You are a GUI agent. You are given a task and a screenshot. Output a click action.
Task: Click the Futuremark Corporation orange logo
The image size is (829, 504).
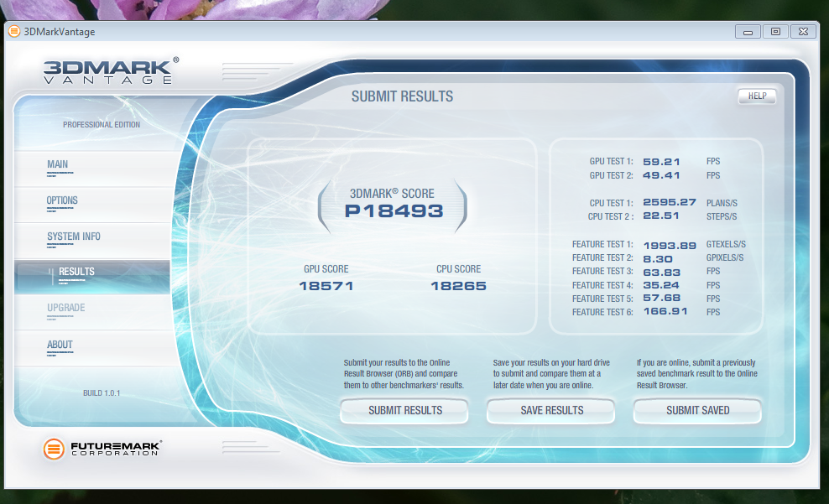[x=54, y=449]
